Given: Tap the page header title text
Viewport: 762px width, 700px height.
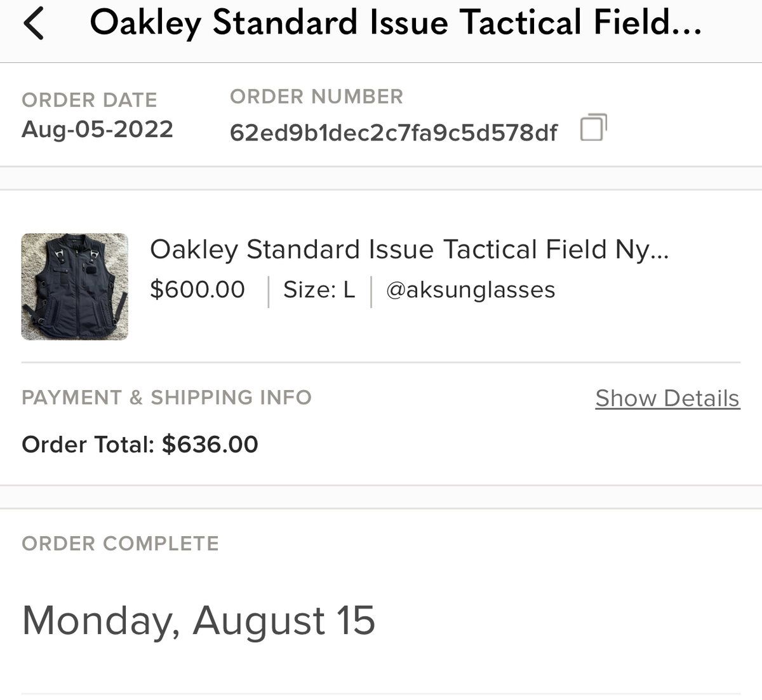Looking at the screenshot, I should click(x=395, y=24).
